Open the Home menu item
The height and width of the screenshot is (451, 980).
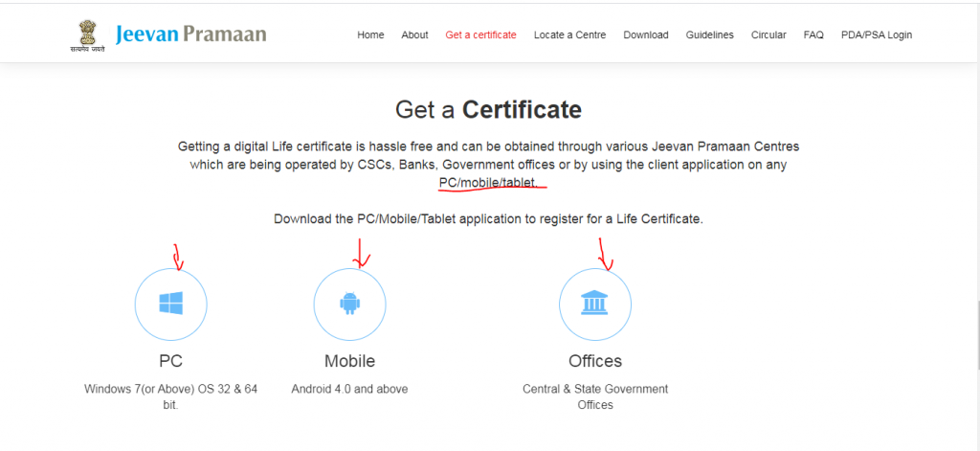click(x=370, y=35)
